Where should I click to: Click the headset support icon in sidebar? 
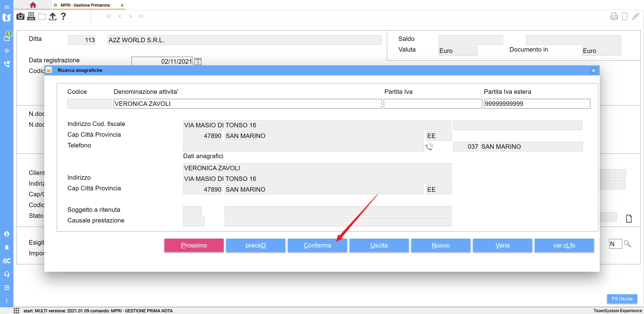7,274
